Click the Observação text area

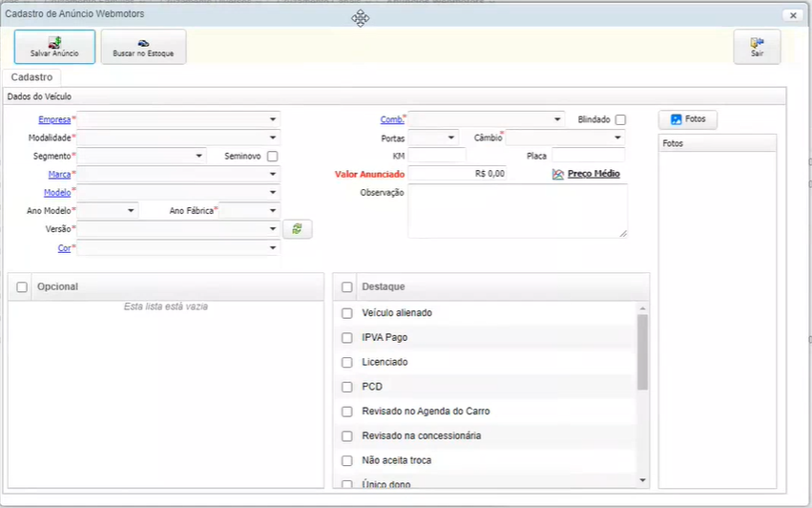click(x=518, y=211)
